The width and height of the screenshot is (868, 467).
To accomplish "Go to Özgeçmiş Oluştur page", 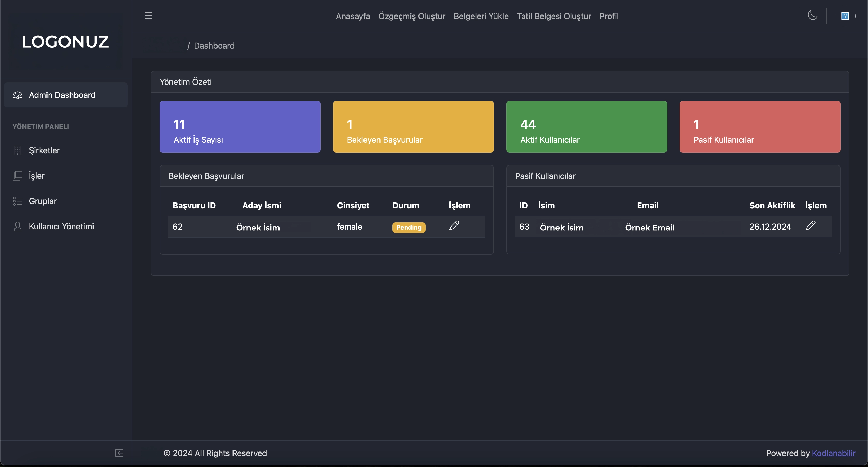I will 412,16.
